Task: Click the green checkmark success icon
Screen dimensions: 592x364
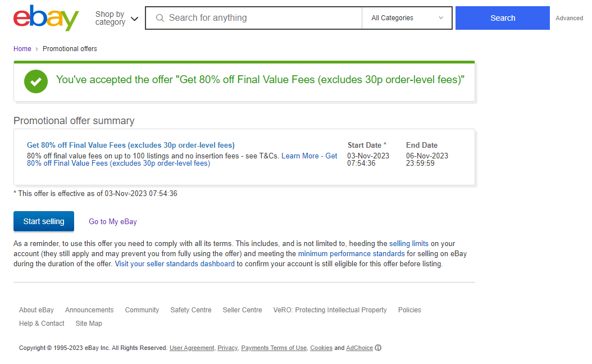Action: [36, 81]
